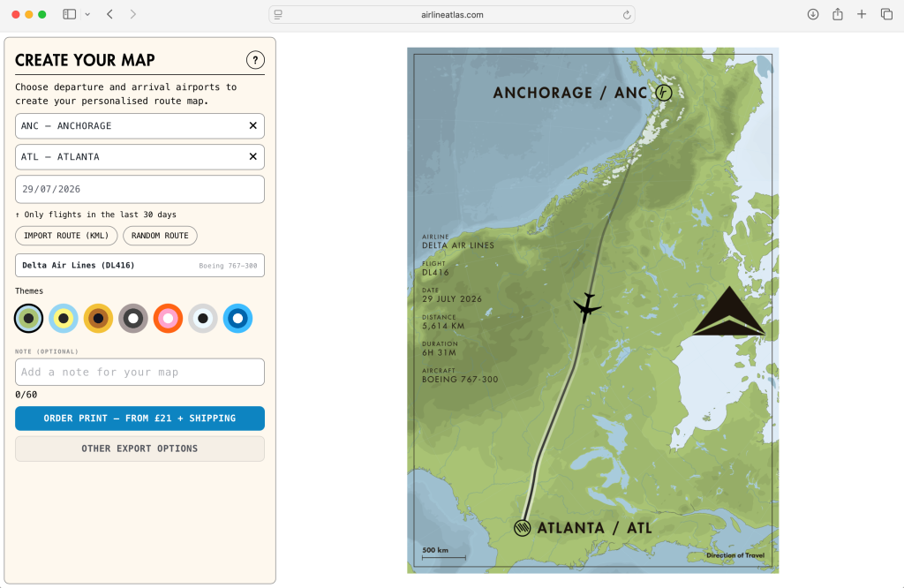
Task: Open the sidebar options chevron
Action: coord(87,14)
